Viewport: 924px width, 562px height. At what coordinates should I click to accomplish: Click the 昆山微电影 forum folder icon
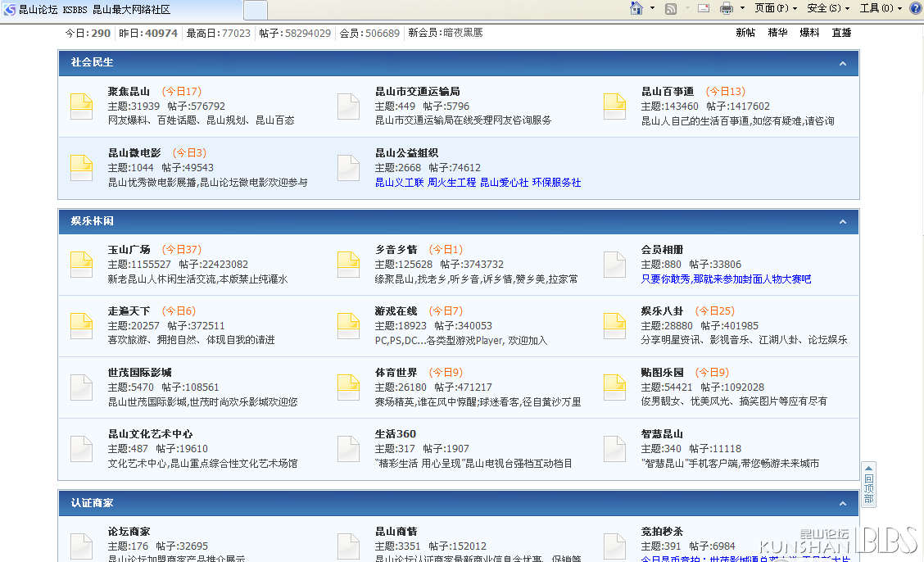coord(81,168)
